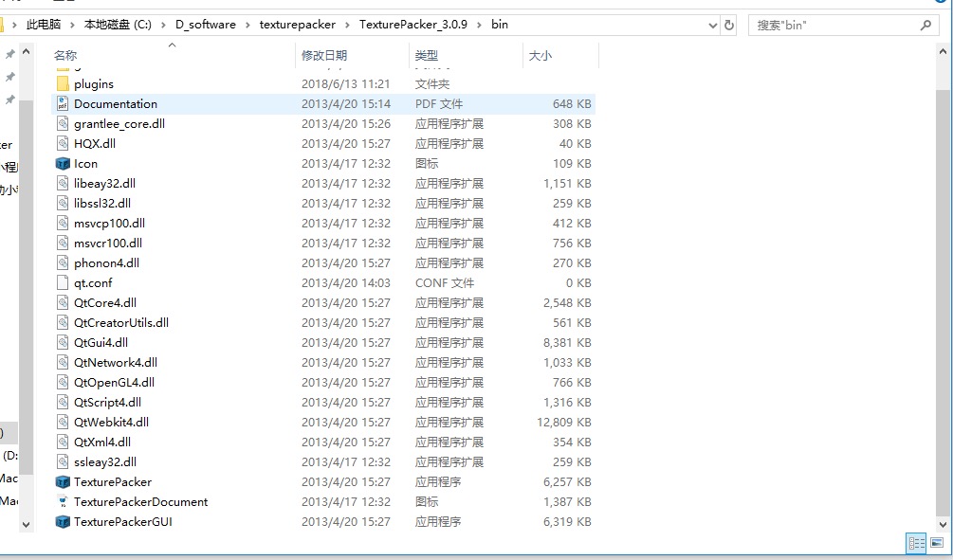
Task: Select the QtWebkit4.dll file name
Action: tap(111, 422)
